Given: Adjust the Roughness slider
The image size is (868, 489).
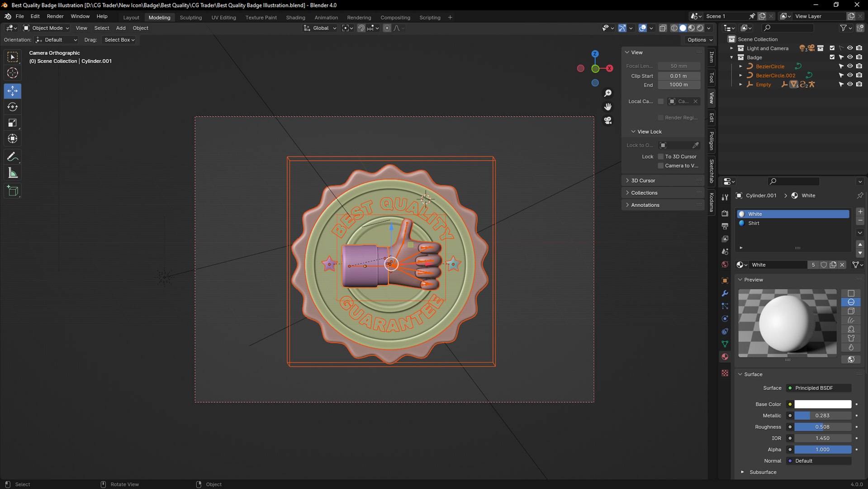Looking at the screenshot, I should [x=823, y=427].
